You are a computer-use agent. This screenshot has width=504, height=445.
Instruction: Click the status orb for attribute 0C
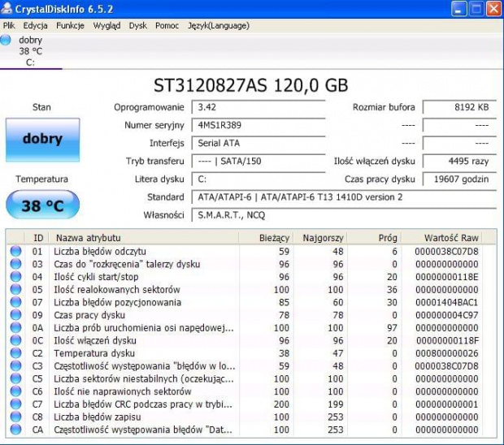click(x=15, y=340)
